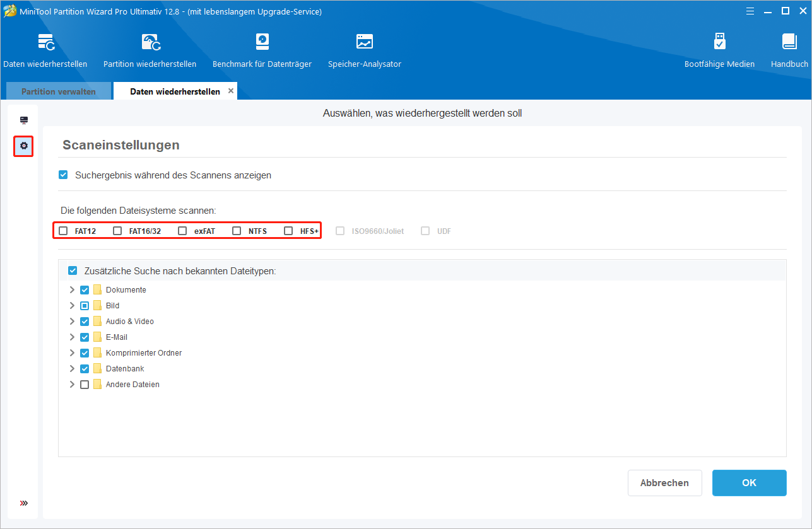The height and width of the screenshot is (529, 812).
Task: Expand the Datenbank tree node
Action: (71, 369)
